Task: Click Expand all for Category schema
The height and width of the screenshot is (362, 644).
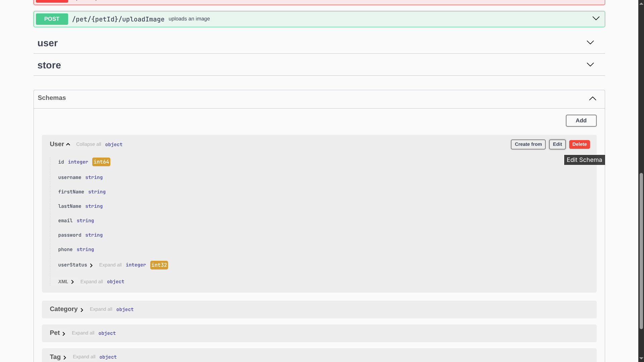Action: point(101,309)
